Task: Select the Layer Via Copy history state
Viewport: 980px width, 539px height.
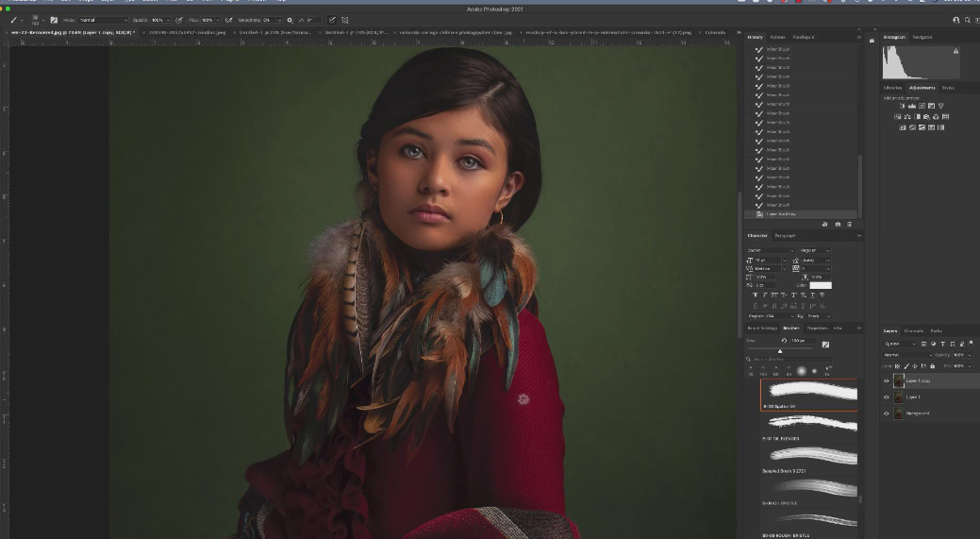Action: [x=783, y=214]
